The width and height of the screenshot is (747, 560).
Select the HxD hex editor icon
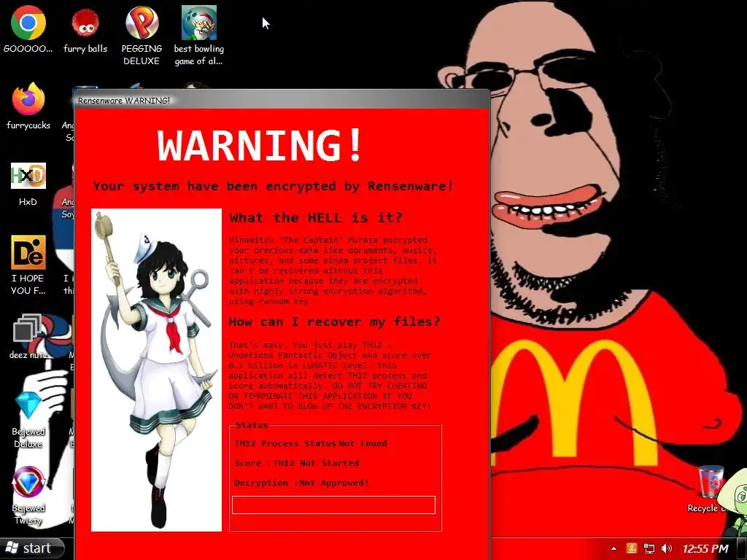(x=28, y=184)
